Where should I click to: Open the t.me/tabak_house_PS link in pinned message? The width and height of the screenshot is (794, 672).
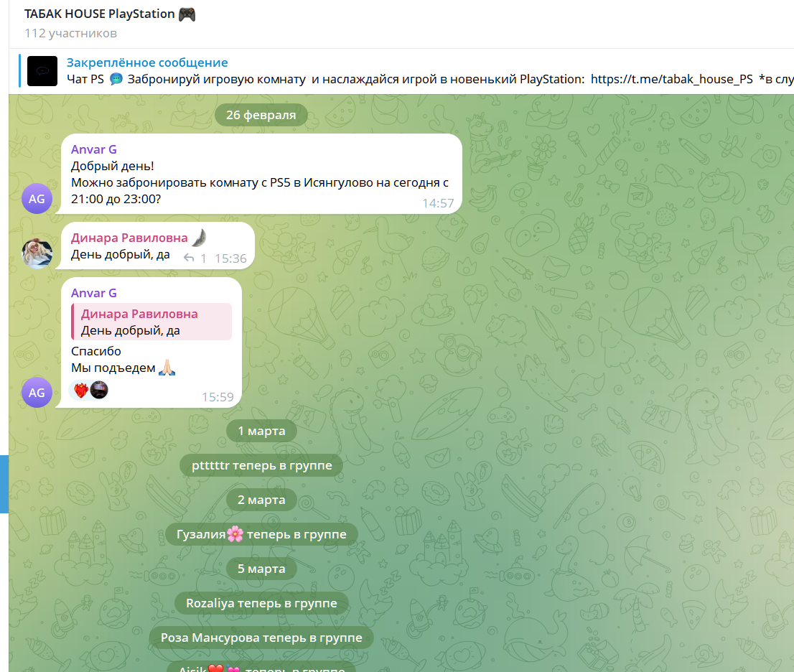[x=671, y=79]
